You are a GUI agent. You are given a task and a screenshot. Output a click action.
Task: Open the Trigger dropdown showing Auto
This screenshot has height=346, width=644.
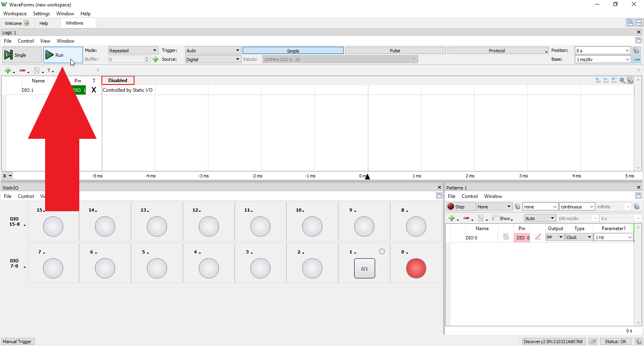213,51
